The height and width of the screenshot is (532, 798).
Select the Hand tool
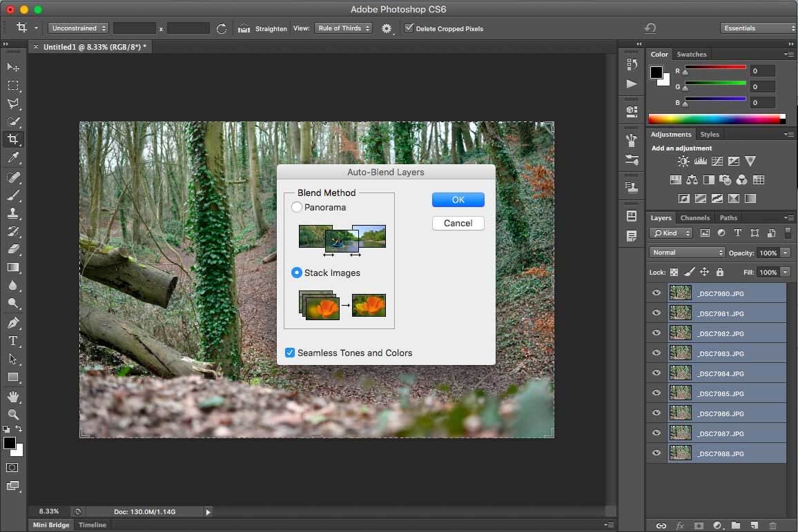click(13, 396)
